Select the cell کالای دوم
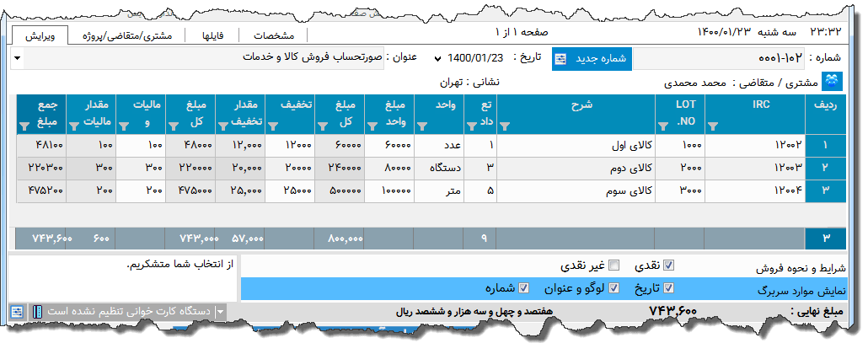Viewport: 868px width, 354px height. [576, 168]
